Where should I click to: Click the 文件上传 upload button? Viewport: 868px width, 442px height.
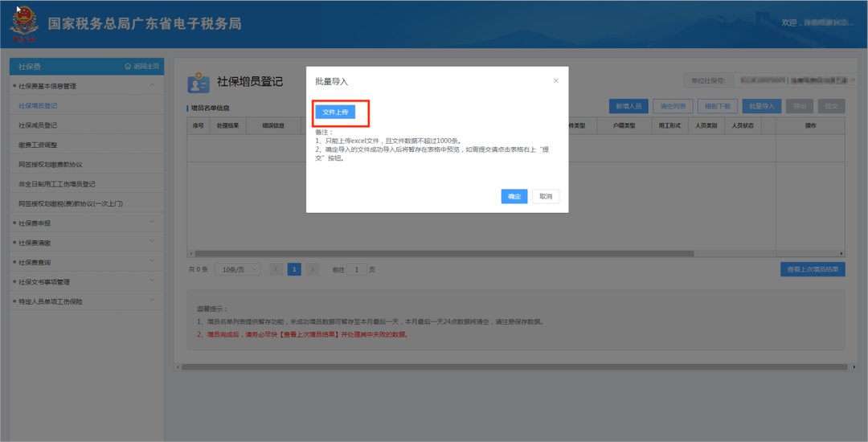pyautogui.click(x=335, y=113)
